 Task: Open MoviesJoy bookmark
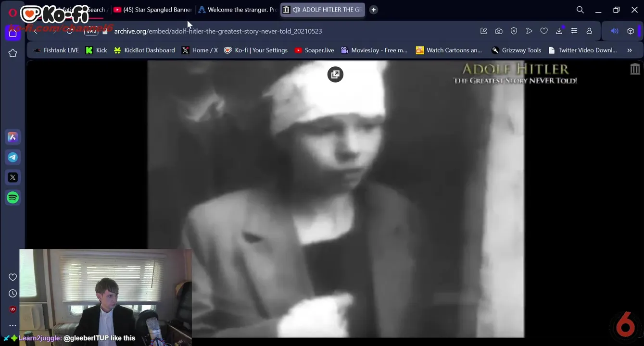[374, 50]
